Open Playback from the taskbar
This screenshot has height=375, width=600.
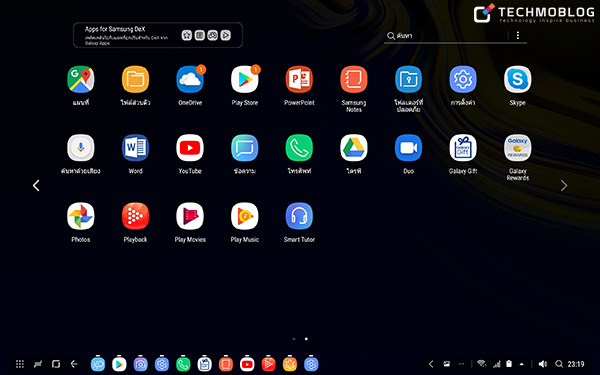268,364
